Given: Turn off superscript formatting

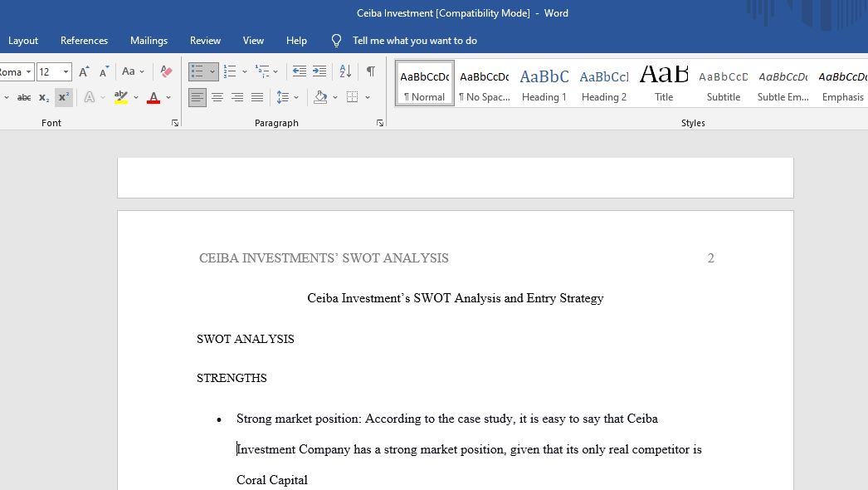Looking at the screenshot, I should point(64,97).
